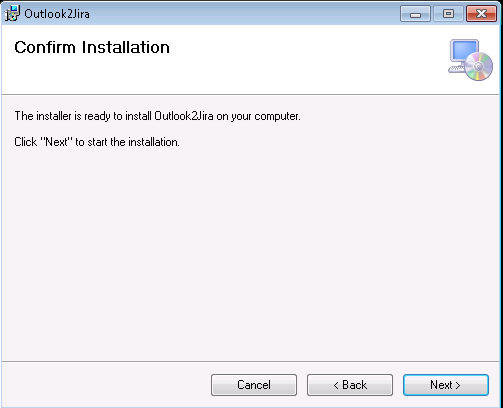Image resolution: width=503 pixels, height=408 pixels.
Task: Click the Outlook2Jira title bar text
Action: coord(57,14)
